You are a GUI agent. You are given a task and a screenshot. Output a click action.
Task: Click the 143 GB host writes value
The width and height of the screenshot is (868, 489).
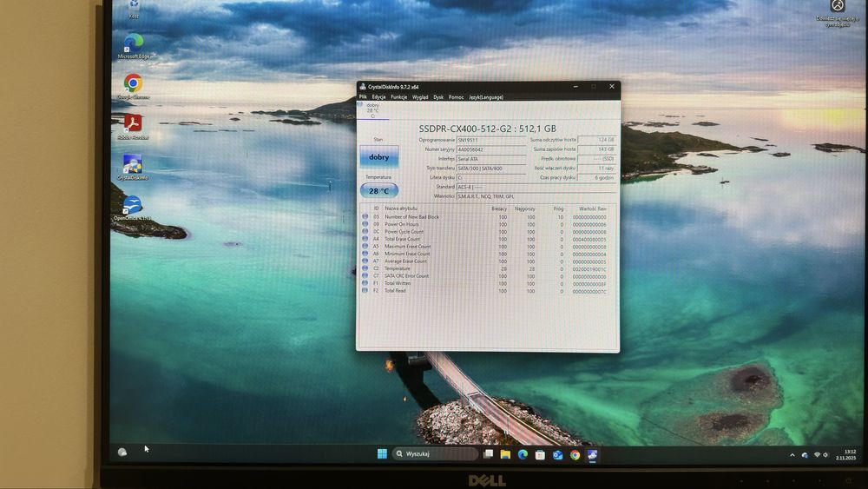(x=597, y=149)
